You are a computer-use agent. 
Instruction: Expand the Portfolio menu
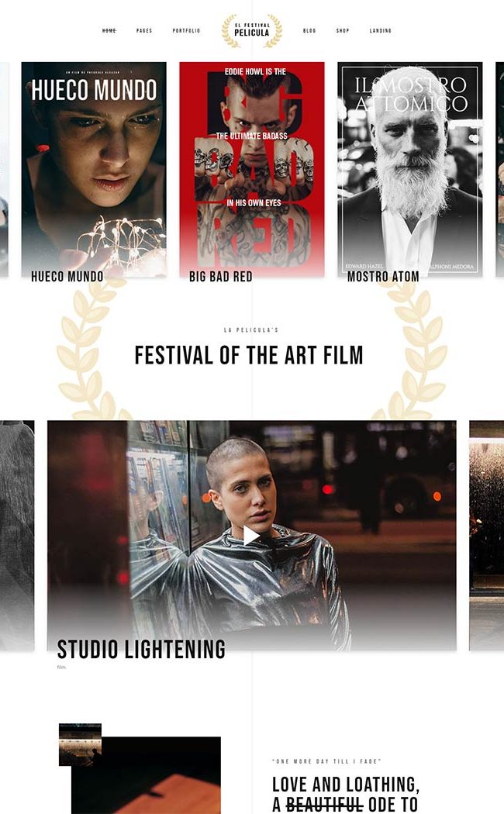pos(186,31)
